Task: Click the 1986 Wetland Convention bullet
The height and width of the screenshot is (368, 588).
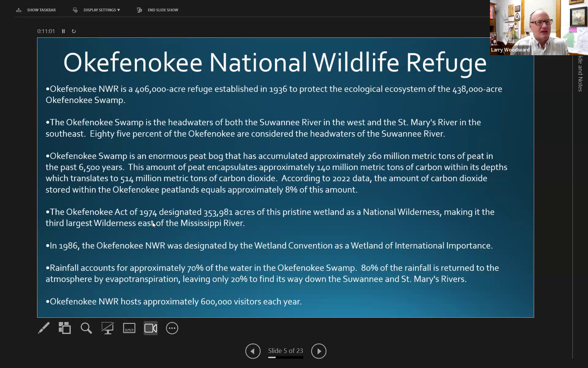Action: click(x=269, y=246)
